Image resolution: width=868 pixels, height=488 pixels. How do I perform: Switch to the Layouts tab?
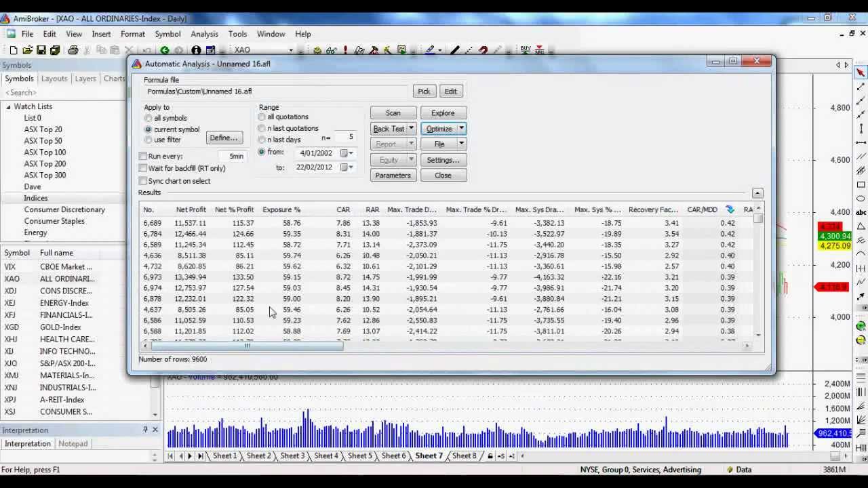pos(54,79)
